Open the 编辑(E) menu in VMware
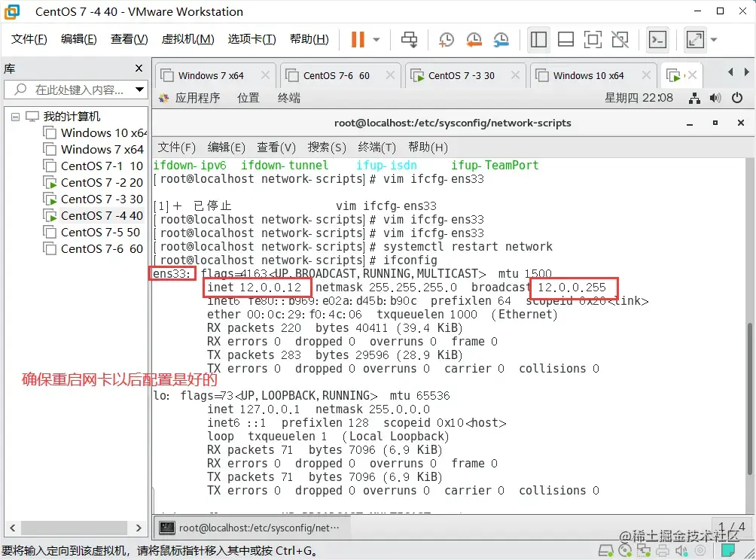The height and width of the screenshot is (560, 756). point(78,39)
